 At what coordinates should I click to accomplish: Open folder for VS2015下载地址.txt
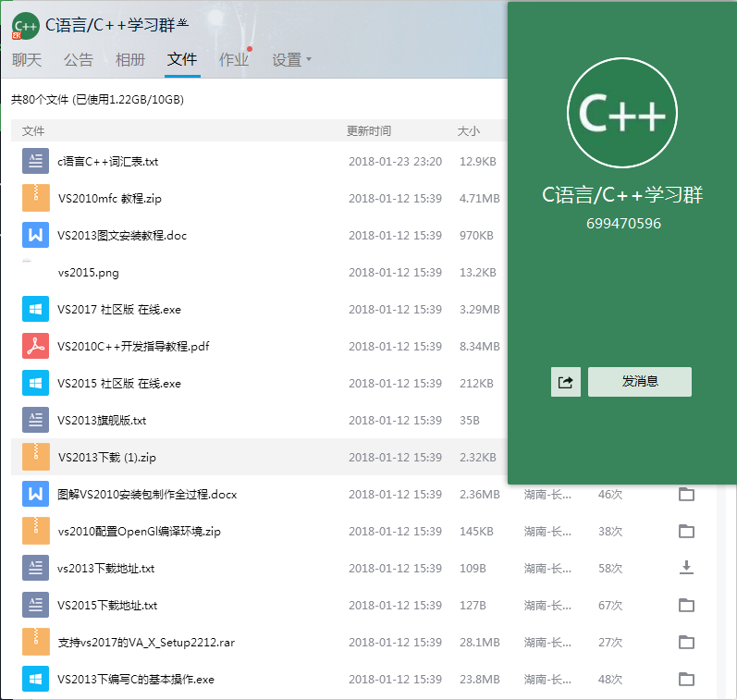pyautogui.click(x=687, y=605)
